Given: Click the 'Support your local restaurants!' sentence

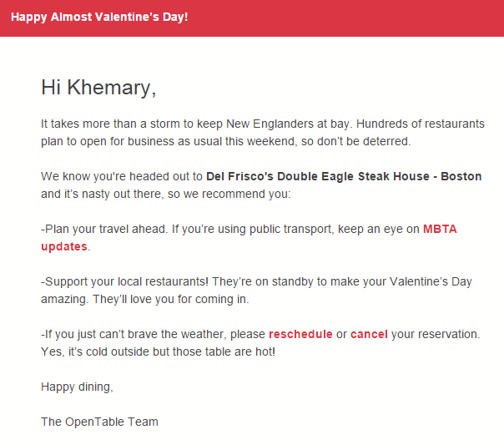Looking at the screenshot, I should 124,281.
